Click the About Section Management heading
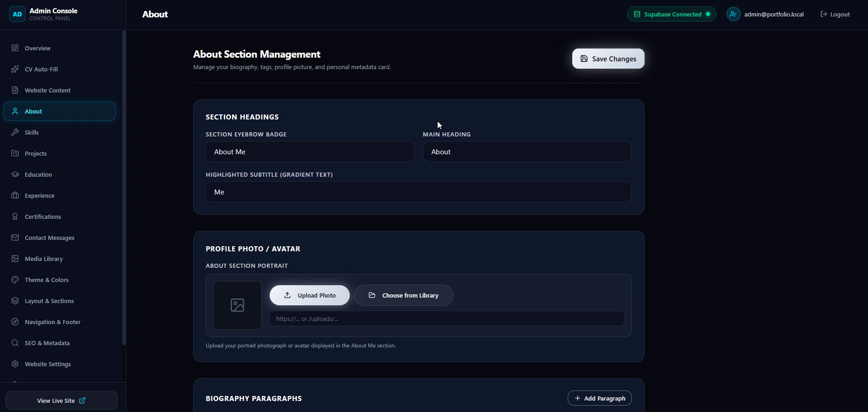The width and height of the screenshot is (868, 412). (257, 54)
